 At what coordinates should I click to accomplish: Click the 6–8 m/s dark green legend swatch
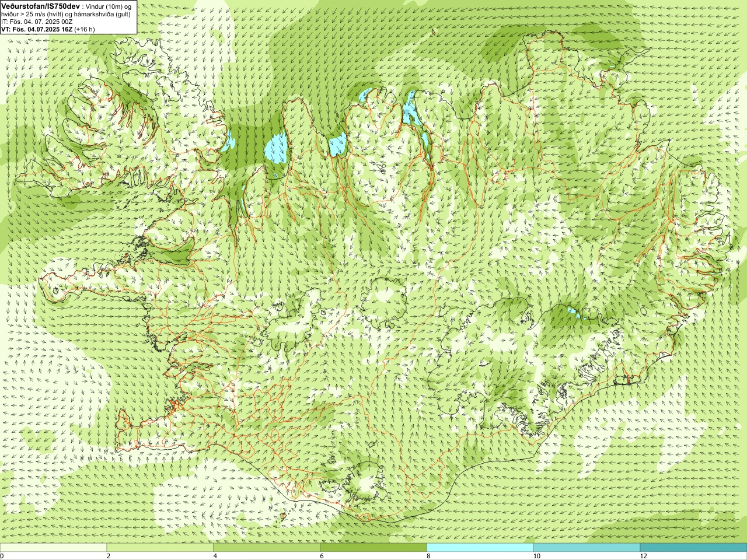[x=373, y=548]
